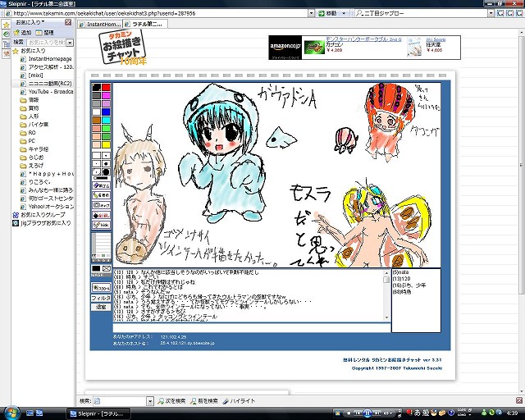
Task: Click the Filter (フィルタ) button
Action: point(101,298)
